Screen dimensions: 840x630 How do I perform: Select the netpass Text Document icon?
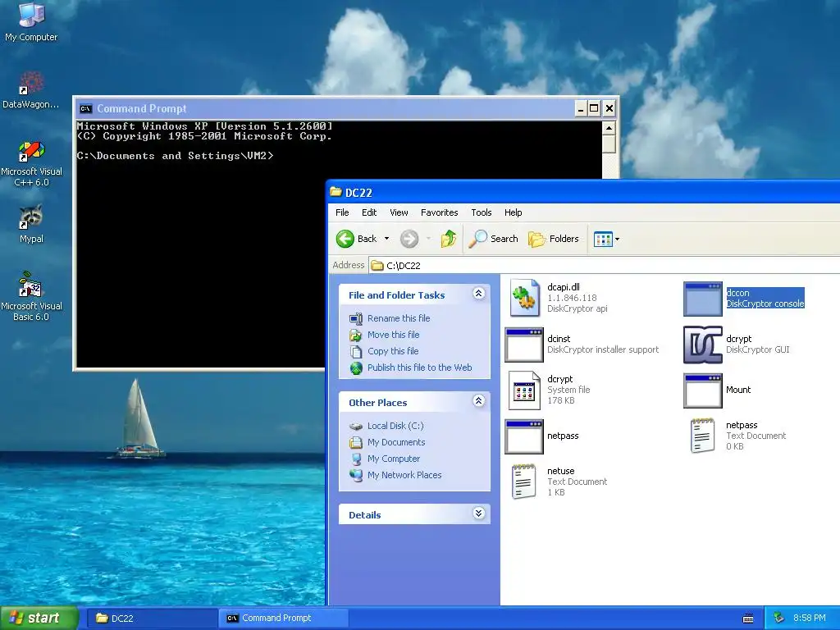(703, 436)
